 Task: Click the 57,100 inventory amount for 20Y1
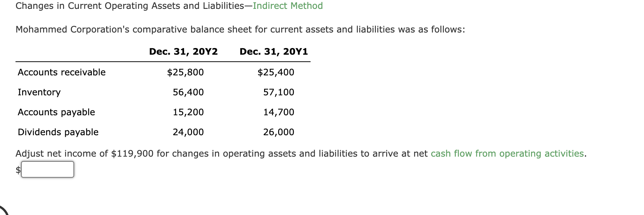click(279, 92)
